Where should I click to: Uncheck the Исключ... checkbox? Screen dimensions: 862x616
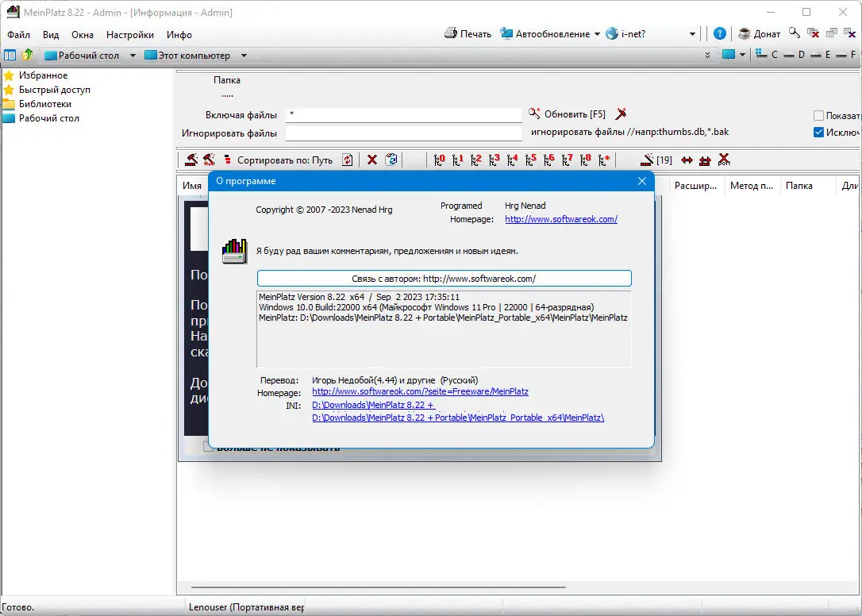[x=818, y=132]
